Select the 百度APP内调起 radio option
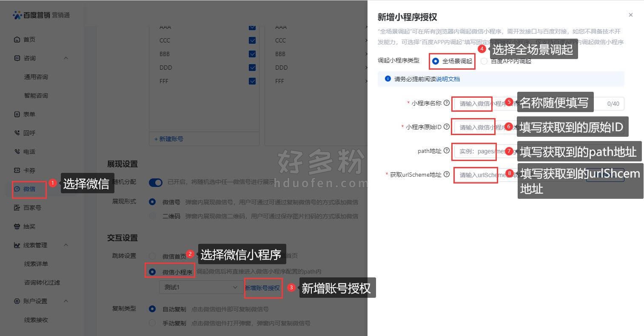The width and height of the screenshot is (644, 336). [484, 61]
